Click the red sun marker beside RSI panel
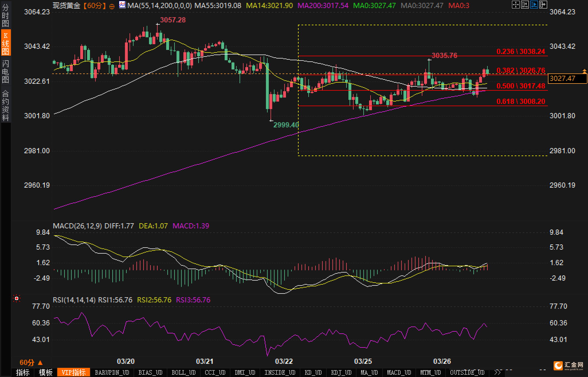This screenshot has width=588, height=377. pyautogui.click(x=17, y=299)
